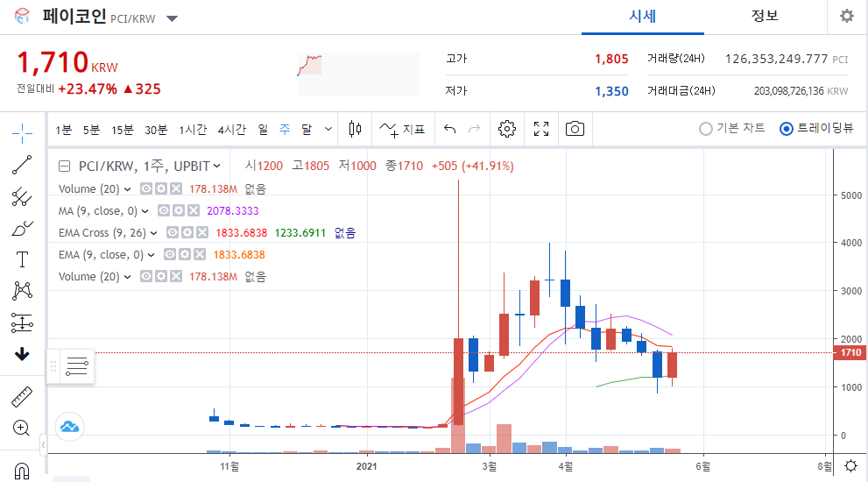Open settings of MA (9, close, 0) indicator
This screenshot has width=868, height=482.
tap(179, 210)
